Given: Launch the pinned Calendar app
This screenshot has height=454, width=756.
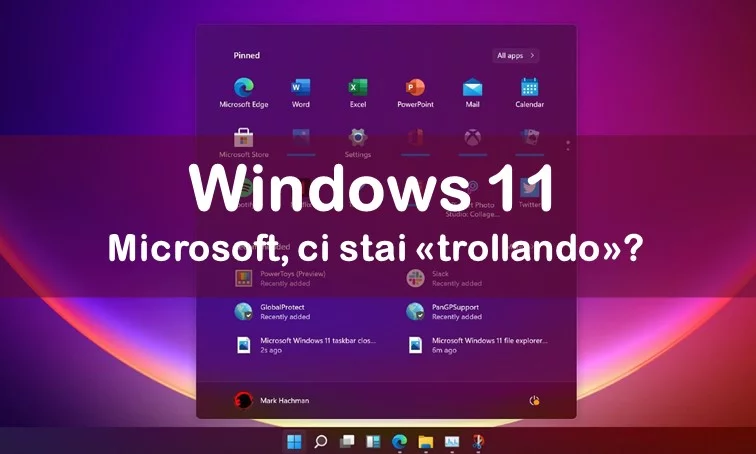Looking at the screenshot, I should tap(530, 88).
